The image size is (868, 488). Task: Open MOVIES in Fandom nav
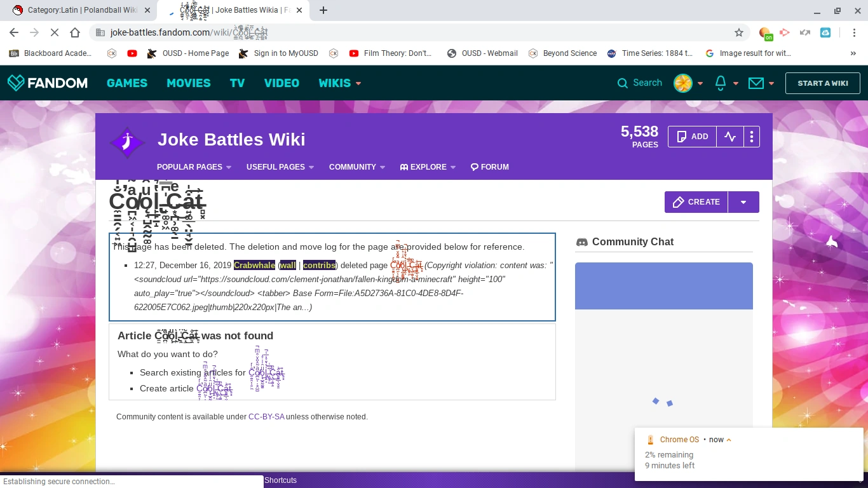[x=189, y=83]
